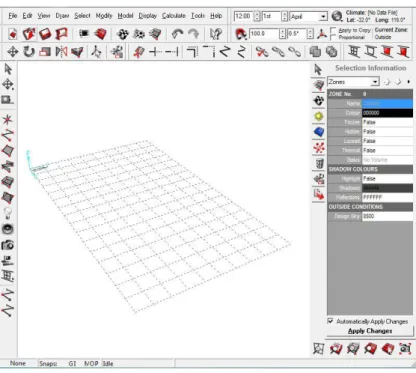Open the Tools menu
This screenshot has height=373, width=416.
pyautogui.click(x=198, y=16)
